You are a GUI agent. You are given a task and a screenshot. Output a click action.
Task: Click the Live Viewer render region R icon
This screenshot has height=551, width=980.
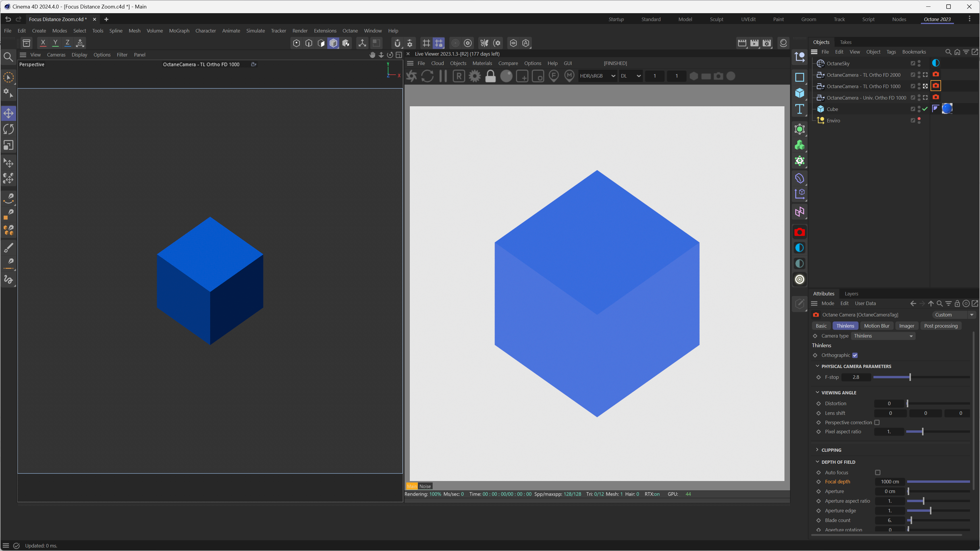pos(459,76)
